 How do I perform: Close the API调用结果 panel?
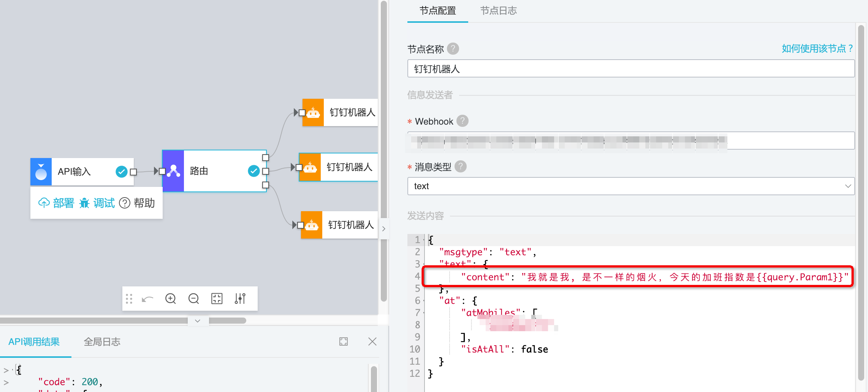372,341
